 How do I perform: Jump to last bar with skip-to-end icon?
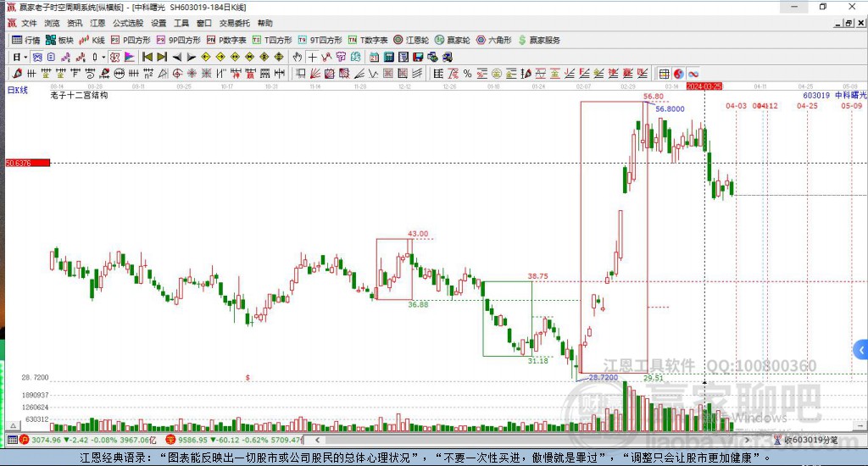pos(162,57)
